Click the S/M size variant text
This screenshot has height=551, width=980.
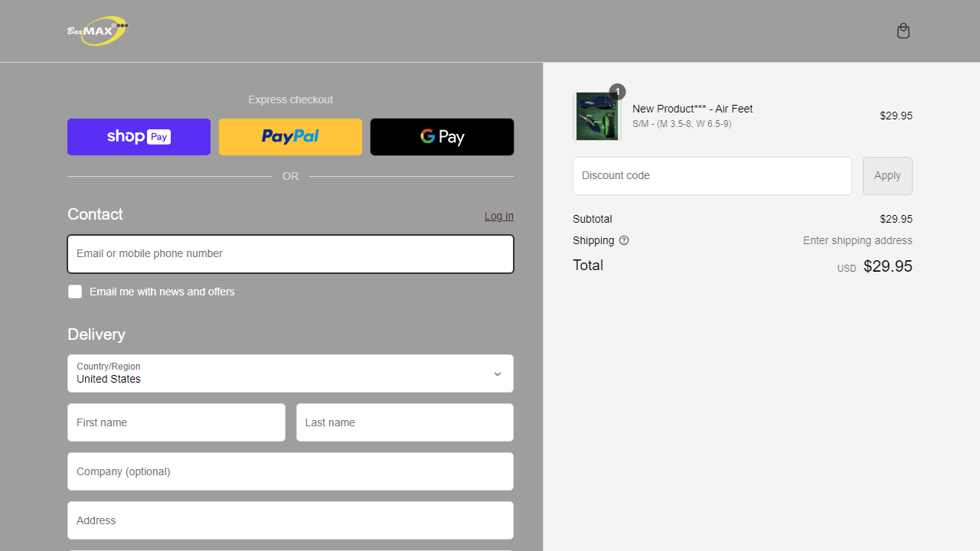[x=681, y=124]
